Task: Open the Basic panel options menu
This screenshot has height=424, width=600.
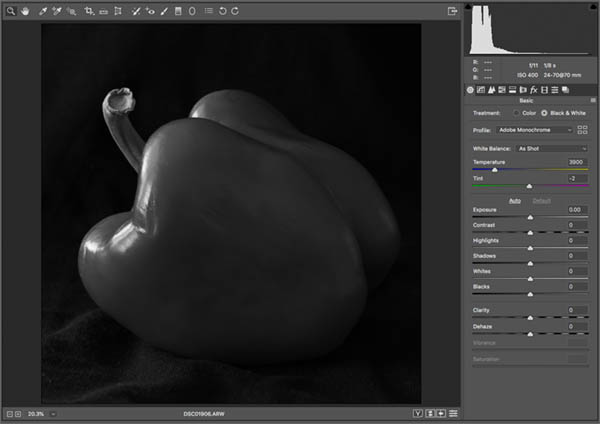Action: coord(593,100)
